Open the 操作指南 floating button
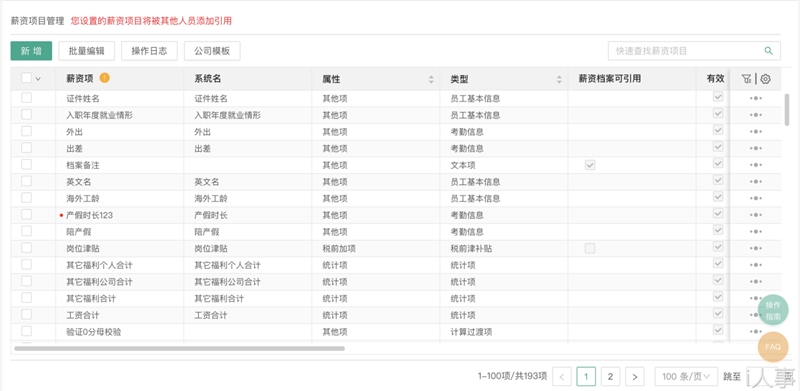The width and height of the screenshot is (800, 391). (x=773, y=310)
